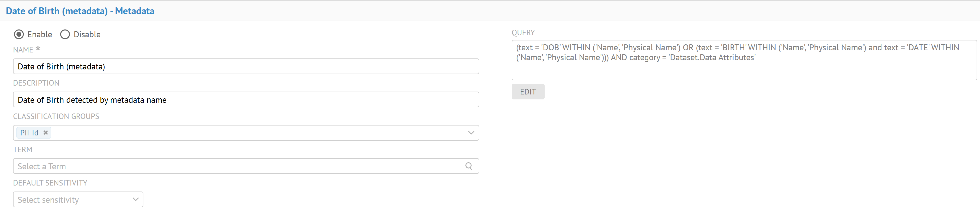
Task: Click the QUERY section label
Action: [523, 33]
